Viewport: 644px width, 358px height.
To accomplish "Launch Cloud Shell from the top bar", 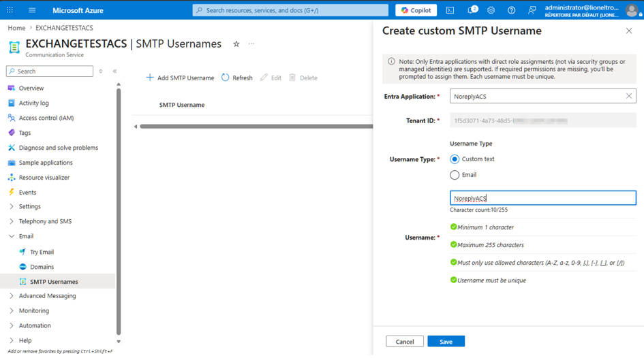I will [450, 10].
